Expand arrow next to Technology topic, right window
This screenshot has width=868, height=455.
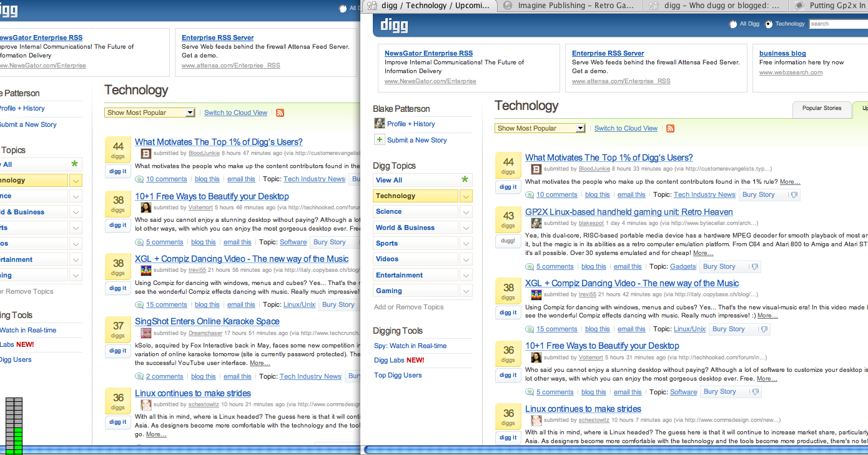(466, 196)
